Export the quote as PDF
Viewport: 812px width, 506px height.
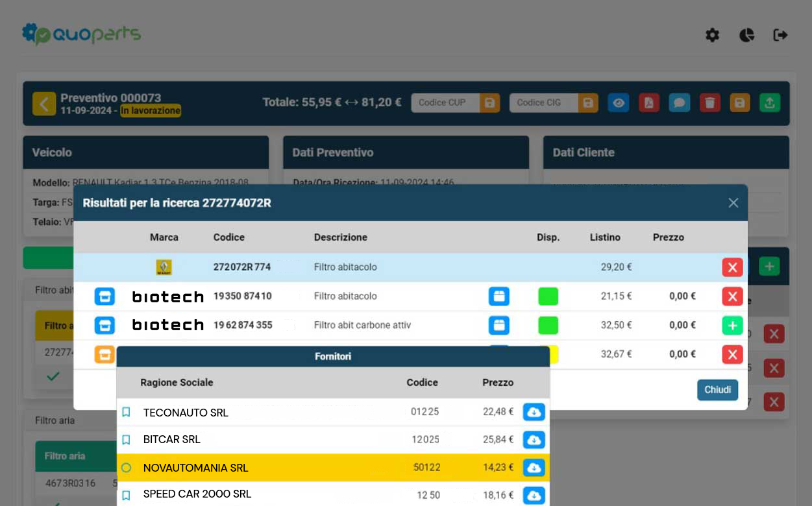tap(649, 102)
